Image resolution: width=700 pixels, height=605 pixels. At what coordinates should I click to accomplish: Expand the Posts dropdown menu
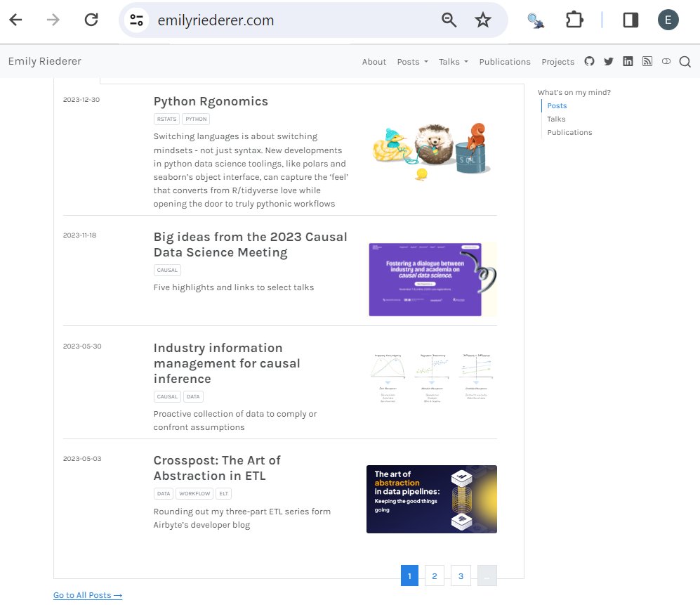coord(413,62)
